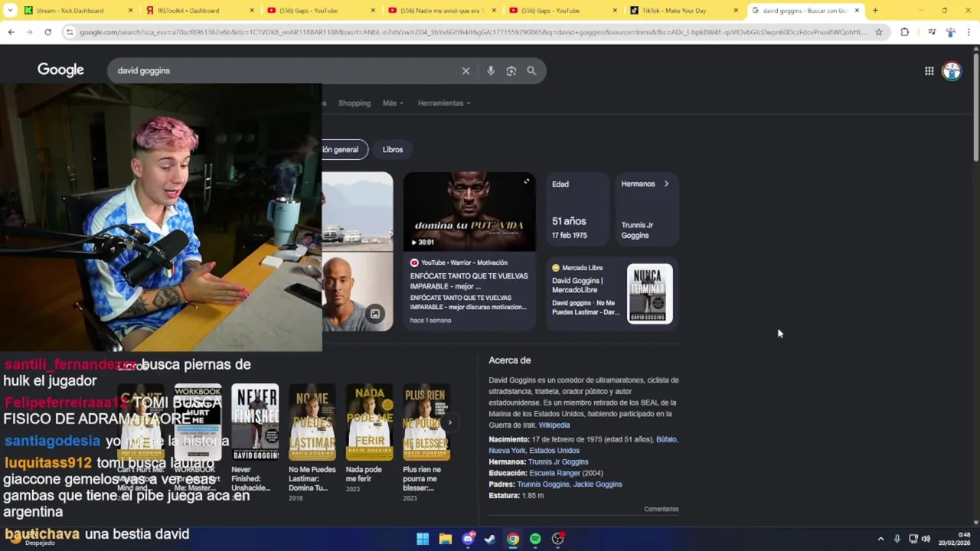Show more books with the carousel arrow
This screenshot has width=980, height=551.
tap(450, 422)
